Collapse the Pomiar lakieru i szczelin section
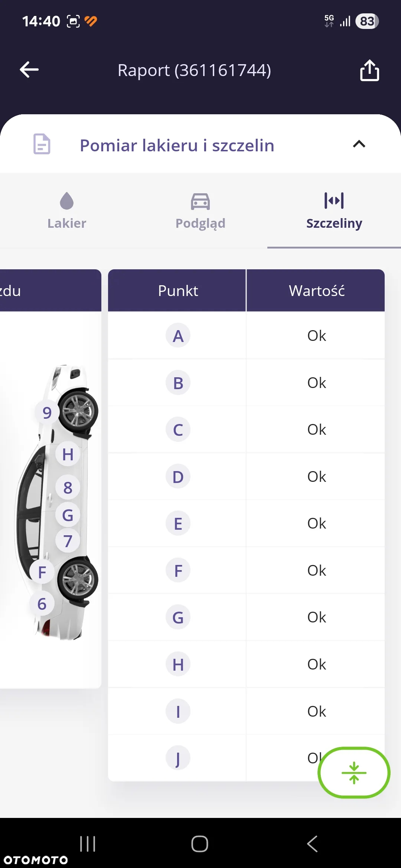The height and width of the screenshot is (868, 401). tap(359, 144)
